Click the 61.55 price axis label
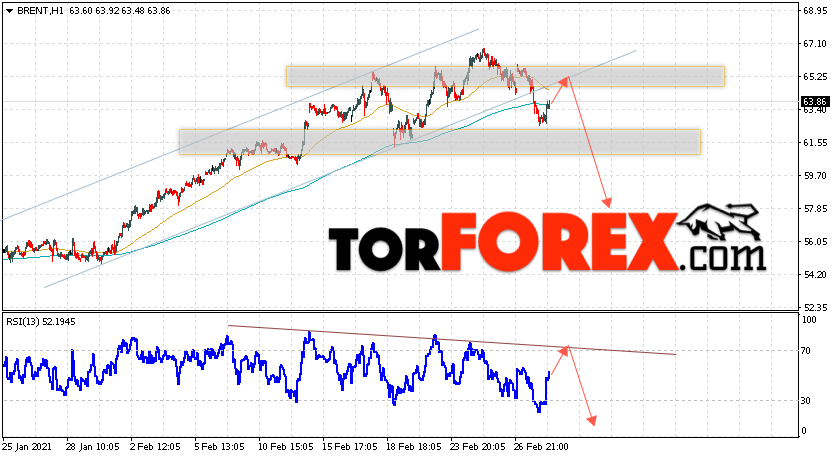838x458 pixels. point(815,143)
